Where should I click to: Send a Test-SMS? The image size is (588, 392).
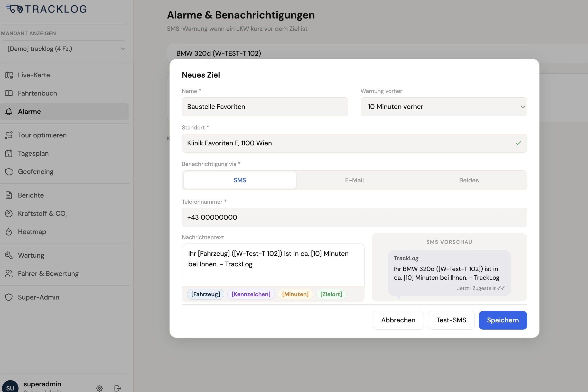451,320
